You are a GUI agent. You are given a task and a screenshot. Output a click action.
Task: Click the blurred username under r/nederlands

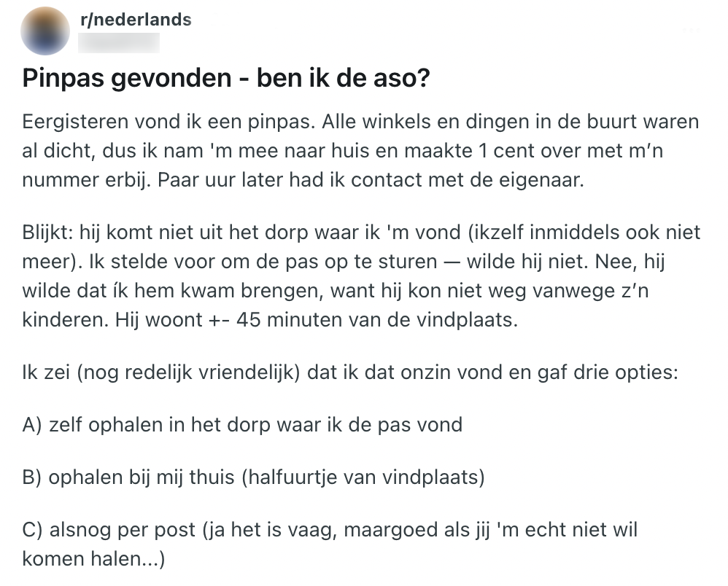coord(120,42)
